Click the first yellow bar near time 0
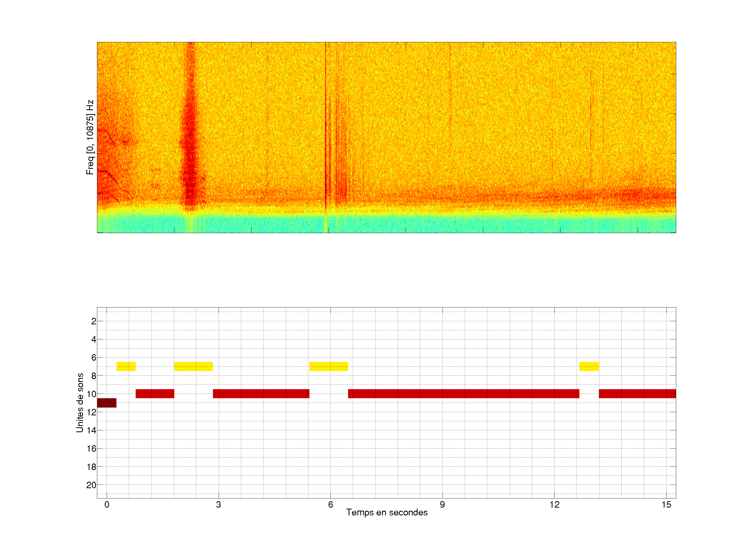This screenshot has width=747, height=560. click(126, 366)
